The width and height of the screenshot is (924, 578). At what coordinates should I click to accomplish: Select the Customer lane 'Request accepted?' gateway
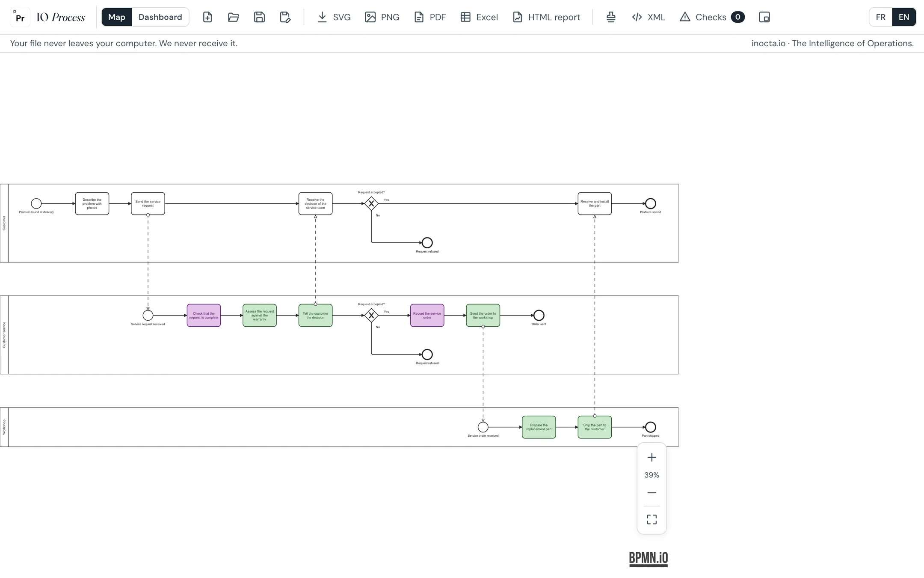(x=371, y=204)
